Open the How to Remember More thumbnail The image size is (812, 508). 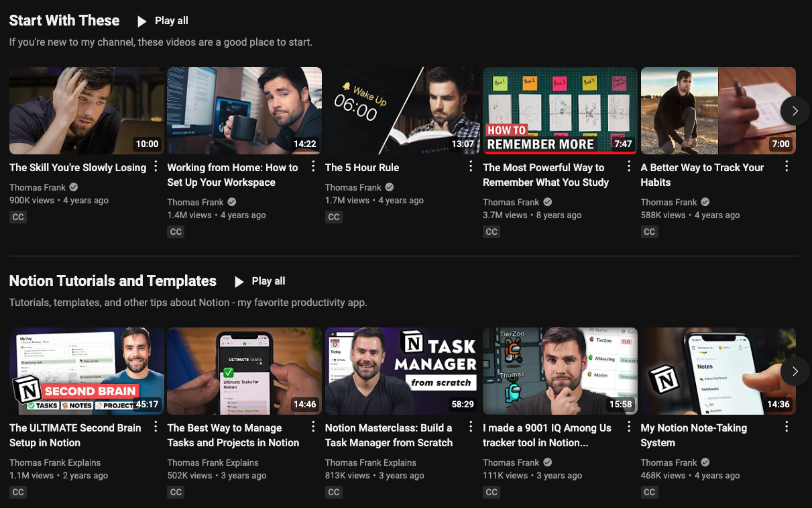pyautogui.click(x=560, y=111)
